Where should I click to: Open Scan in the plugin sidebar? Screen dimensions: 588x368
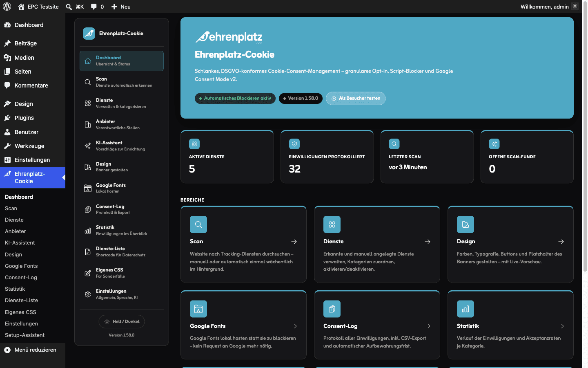point(122,82)
